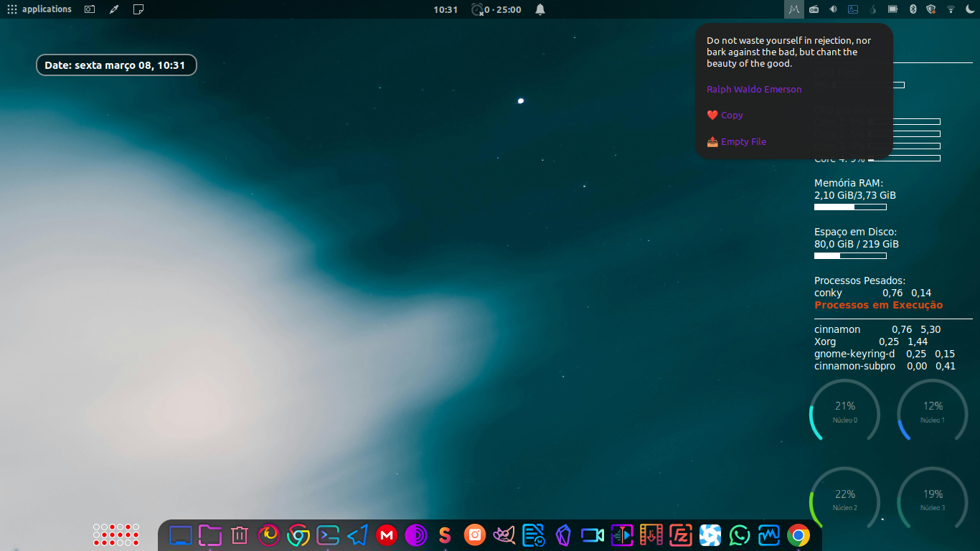Image resolution: width=980 pixels, height=551 pixels.
Task: Open the orange camera dock app
Action: (x=475, y=535)
